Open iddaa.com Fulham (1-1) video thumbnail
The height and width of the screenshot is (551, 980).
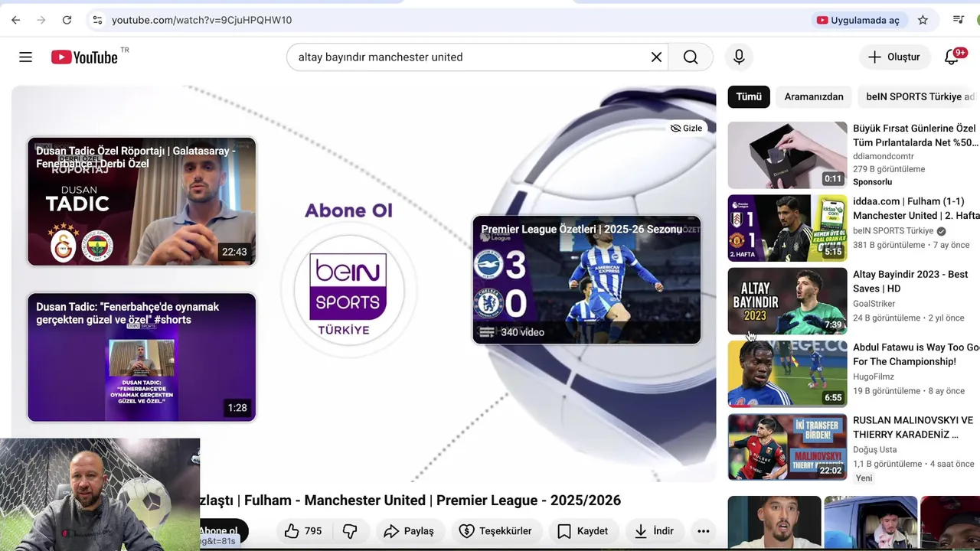pyautogui.click(x=787, y=228)
